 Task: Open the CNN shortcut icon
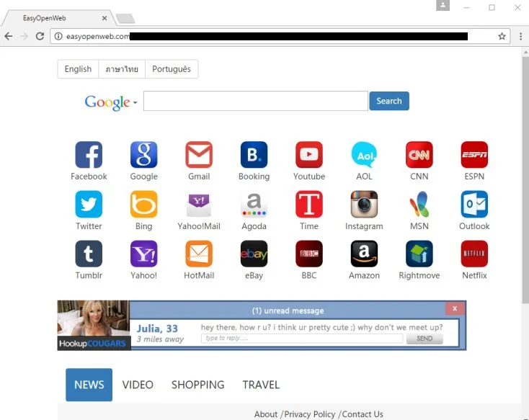click(x=419, y=155)
